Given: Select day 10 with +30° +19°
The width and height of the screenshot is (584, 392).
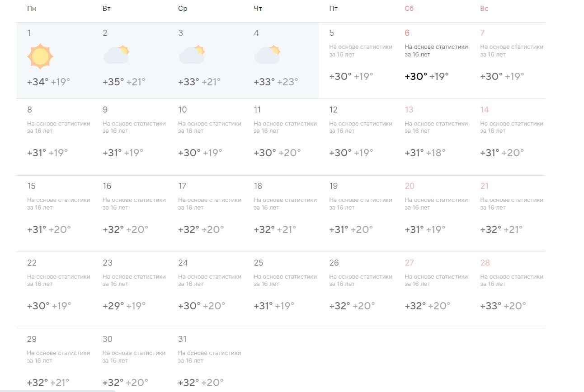Looking at the screenshot, I should point(205,137).
